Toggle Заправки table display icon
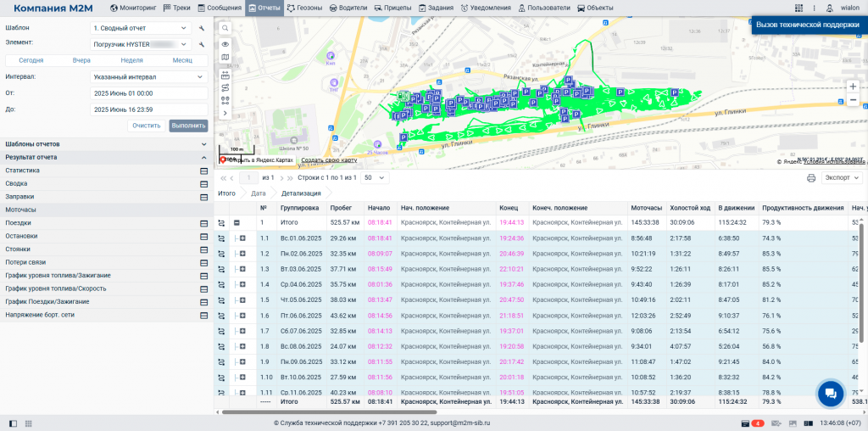This screenshot has height=431, width=868. pos(203,197)
